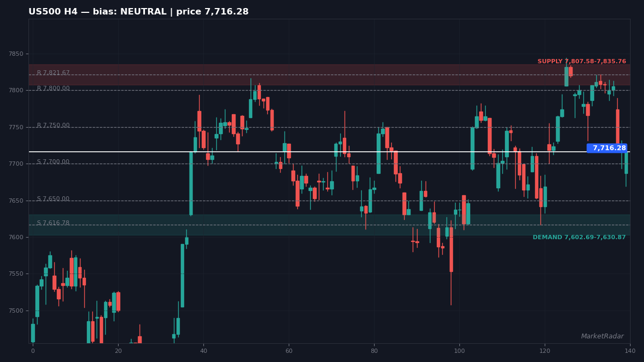Click the SUPPLY 7,807.58-7,835.76 zone label
This screenshot has height=362, width=644.
coord(582,62)
